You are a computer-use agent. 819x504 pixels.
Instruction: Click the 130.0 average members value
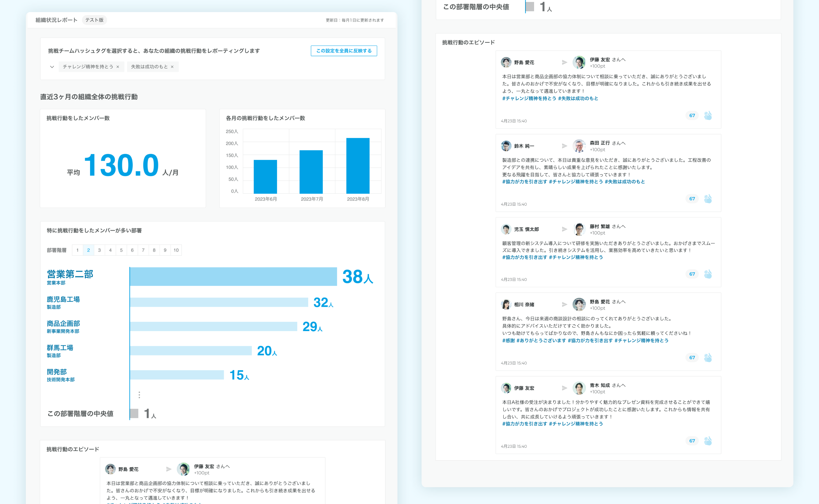(x=121, y=165)
